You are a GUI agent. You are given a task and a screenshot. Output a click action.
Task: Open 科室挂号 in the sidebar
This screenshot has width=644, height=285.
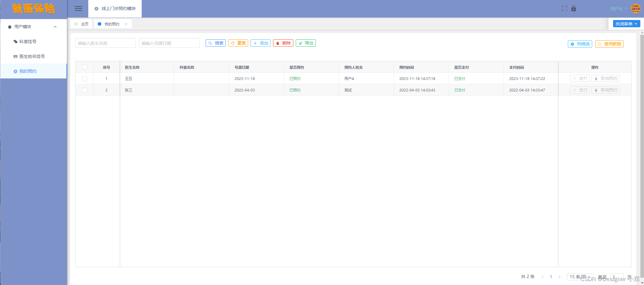pos(33,41)
